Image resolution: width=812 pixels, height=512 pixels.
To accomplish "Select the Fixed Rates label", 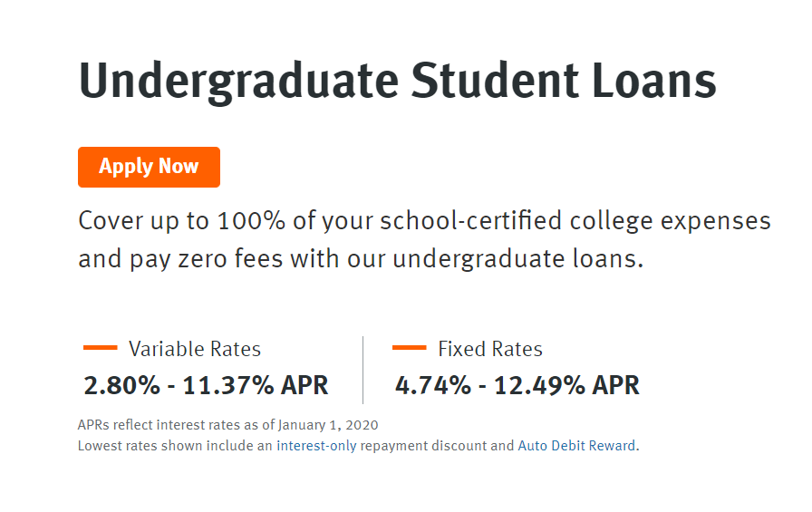I will pyautogui.click(x=490, y=349).
